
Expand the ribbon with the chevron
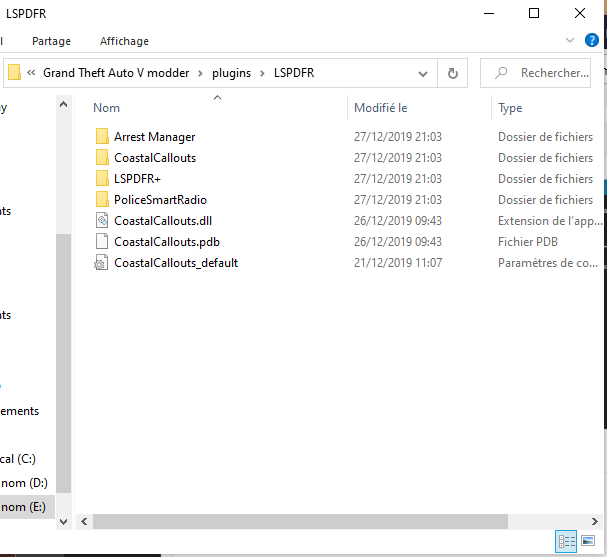pyautogui.click(x=569, y=40)
